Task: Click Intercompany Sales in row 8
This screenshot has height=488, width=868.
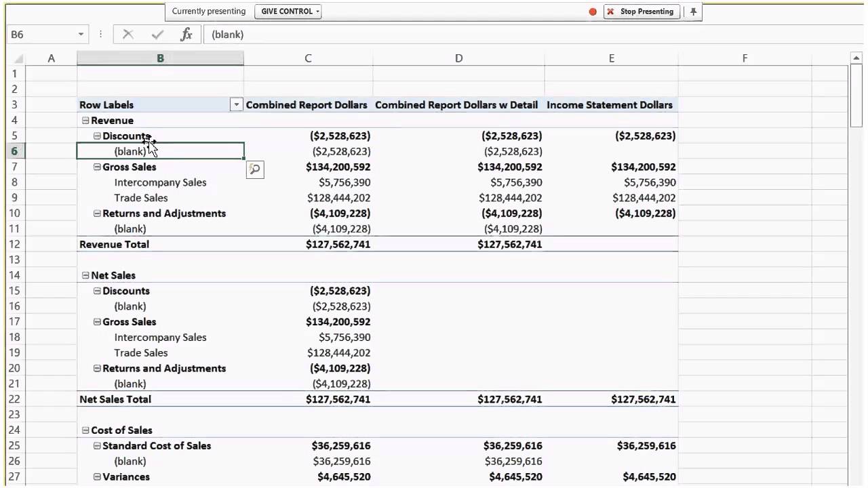Action: 160,182
